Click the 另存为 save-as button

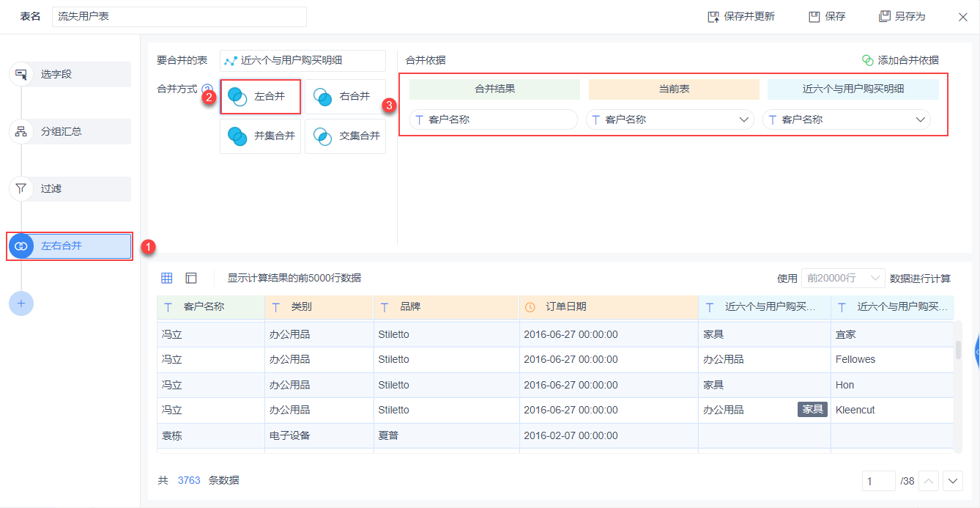point(902,16)
